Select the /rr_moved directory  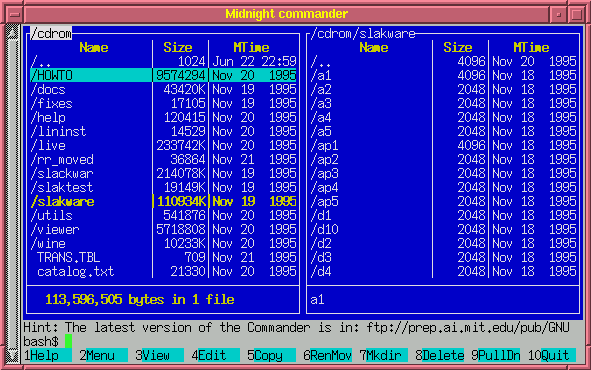(163, 159)
